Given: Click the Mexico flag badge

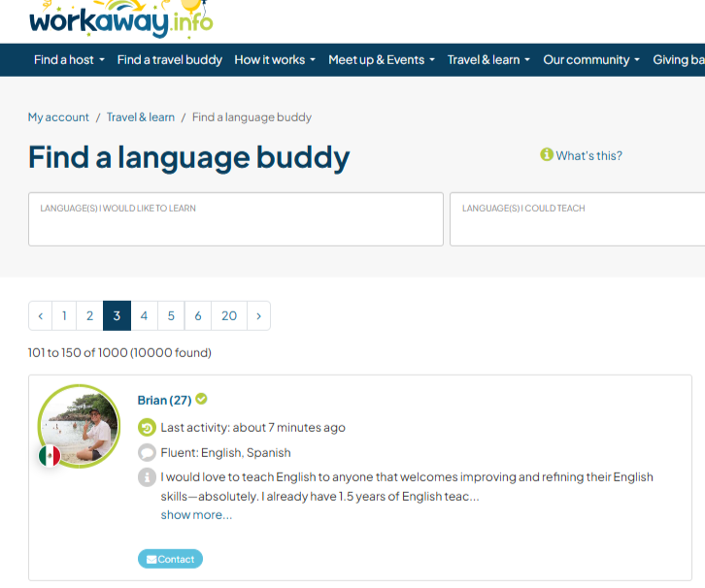Looking at the screenshot, I should 50,456.
